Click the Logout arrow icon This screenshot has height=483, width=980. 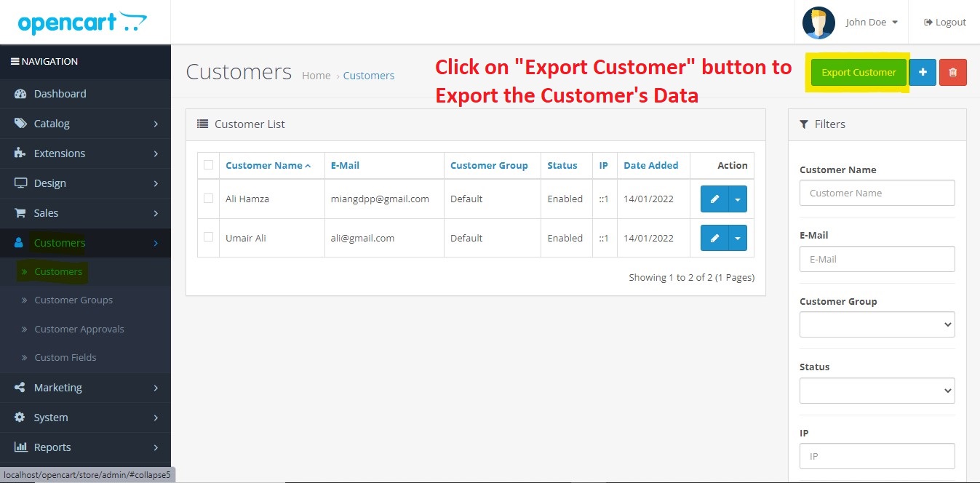click(928, 23)
